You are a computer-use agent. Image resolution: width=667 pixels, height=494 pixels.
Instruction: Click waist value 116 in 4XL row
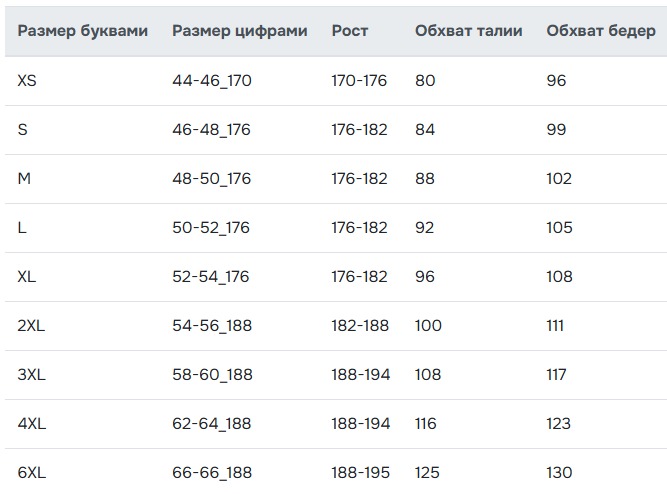425,424
